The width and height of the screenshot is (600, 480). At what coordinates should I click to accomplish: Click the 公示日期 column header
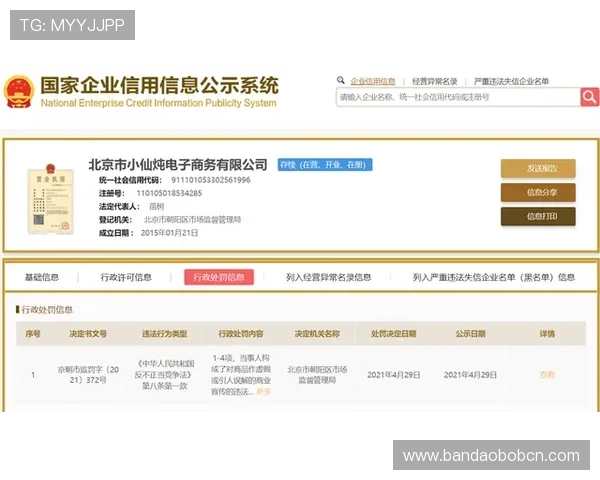[x=470, y=334]
